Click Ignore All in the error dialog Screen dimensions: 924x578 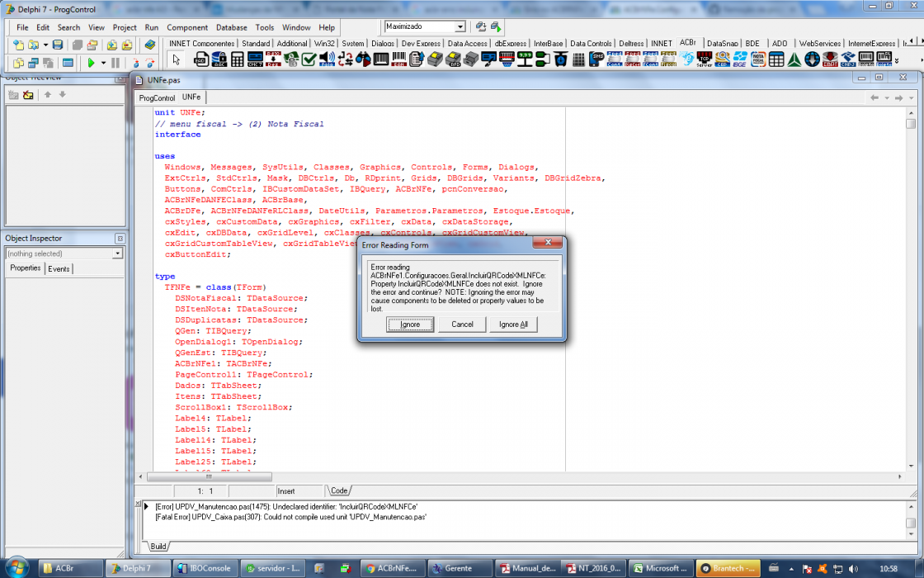[x=513, y=325]
